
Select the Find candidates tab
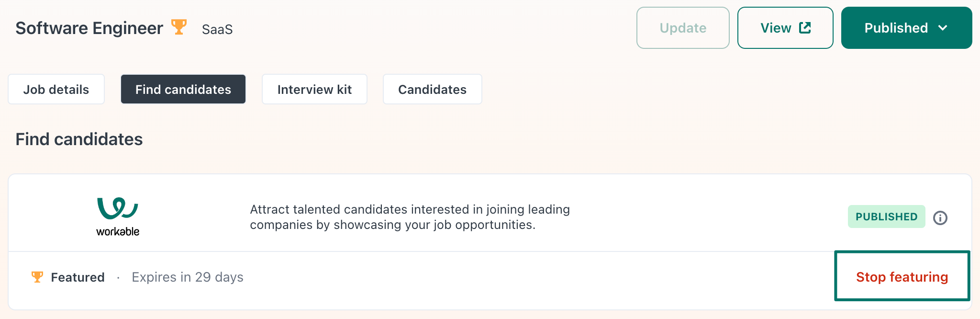183,89
